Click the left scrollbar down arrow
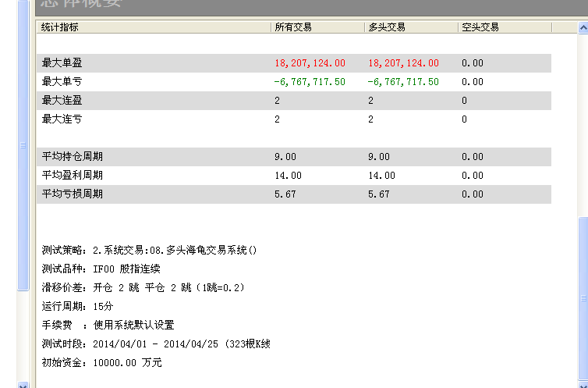The image size is (588, 388). [x=23, y=383]
